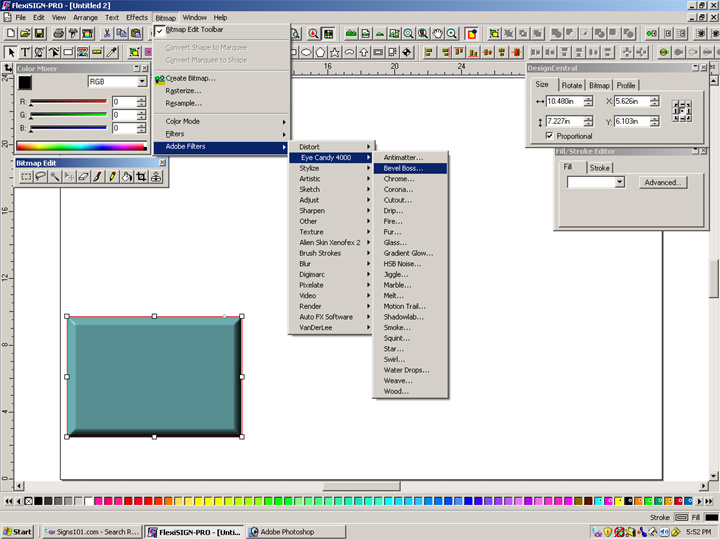The width and height of the screenshot is (720, 540).
Task: Click the Pan hand tool icon
Action: pos(438,34)
